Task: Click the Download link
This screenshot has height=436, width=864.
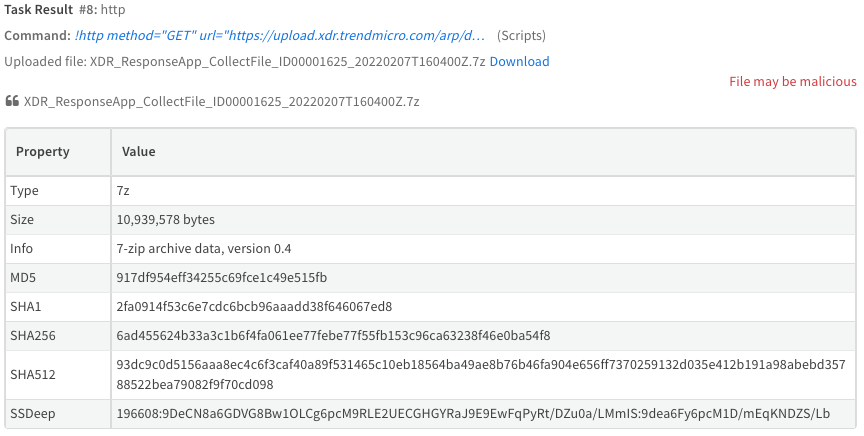Action: (519, 62)
